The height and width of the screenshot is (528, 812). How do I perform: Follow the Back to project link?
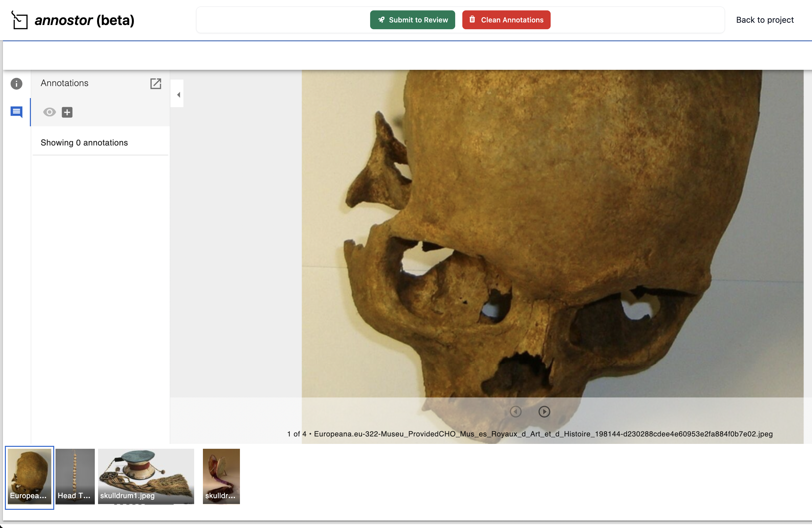tap(765, 20)
